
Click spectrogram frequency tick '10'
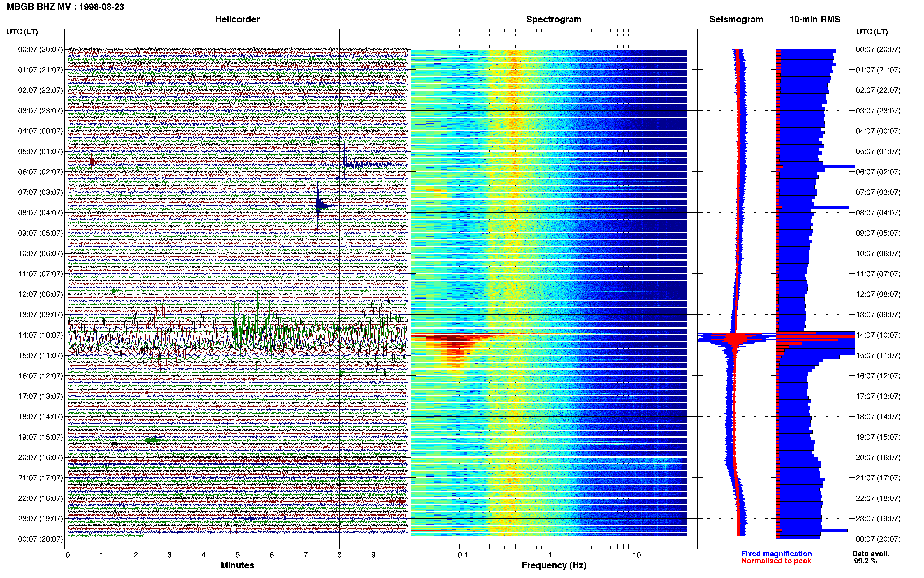coord(637,555)
